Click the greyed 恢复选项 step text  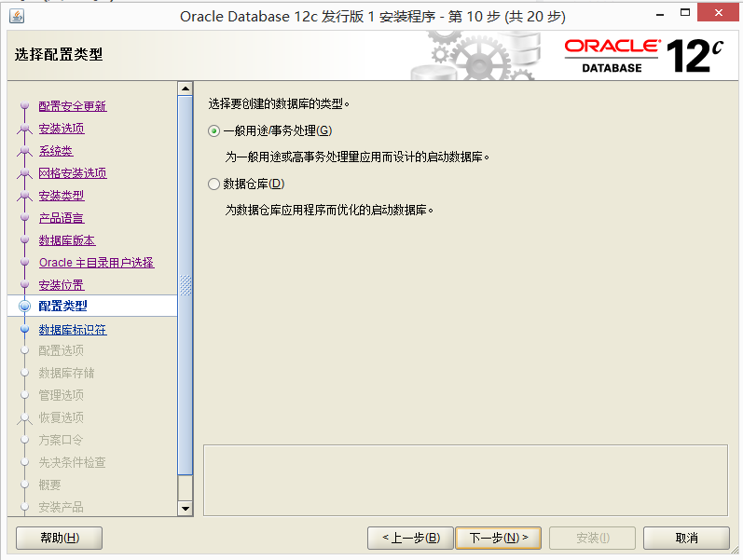click(62, 417)
